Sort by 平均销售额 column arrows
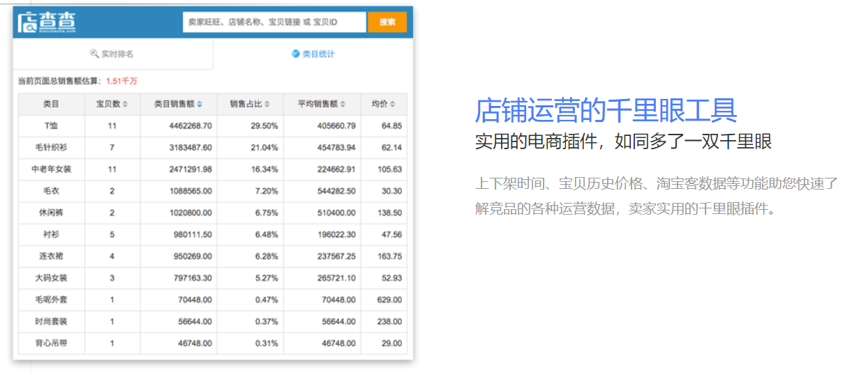This screenshot has height=375, width=868. point(343,105)
